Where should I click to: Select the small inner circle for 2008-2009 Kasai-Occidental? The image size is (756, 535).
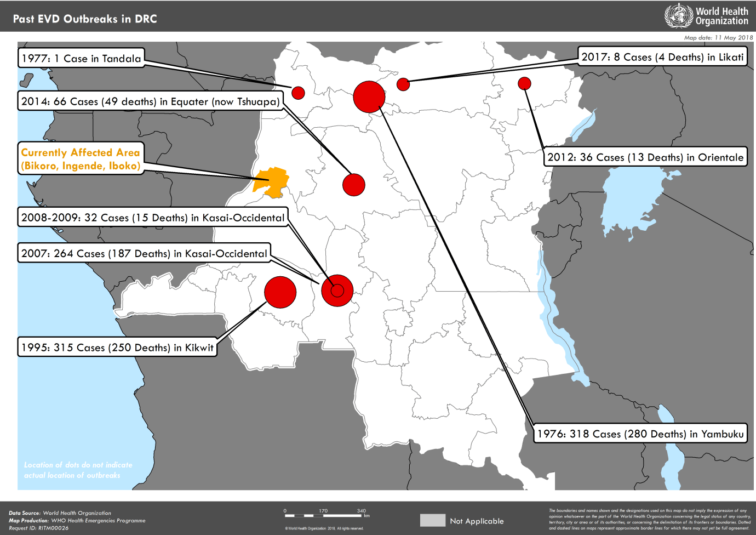point(337,291)
